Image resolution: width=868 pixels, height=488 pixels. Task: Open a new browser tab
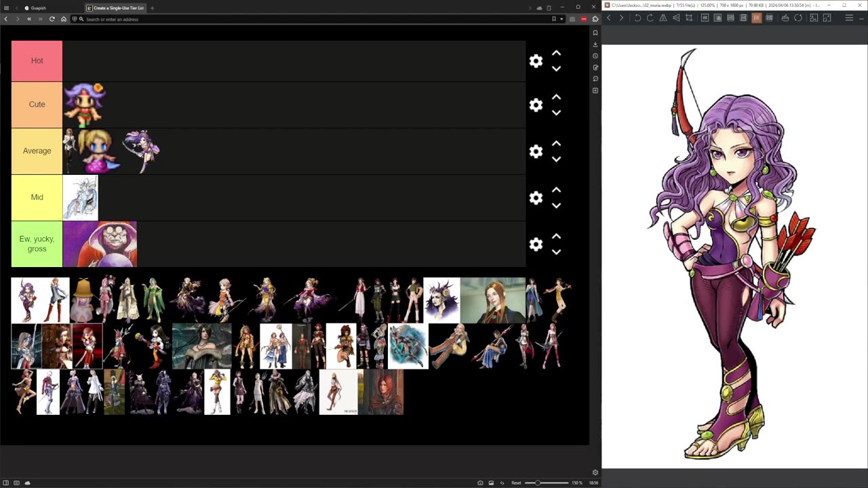(153, 8)
